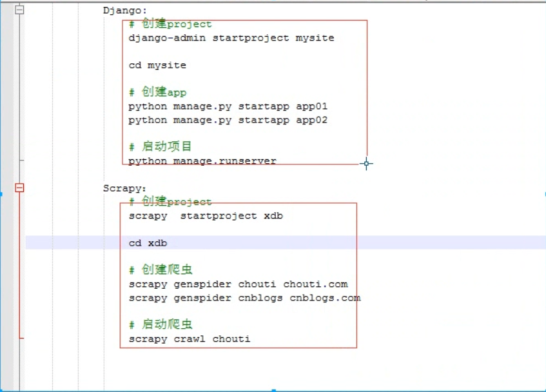
Task: Click line 'python manage.runserver'
Action: [202, 161]
